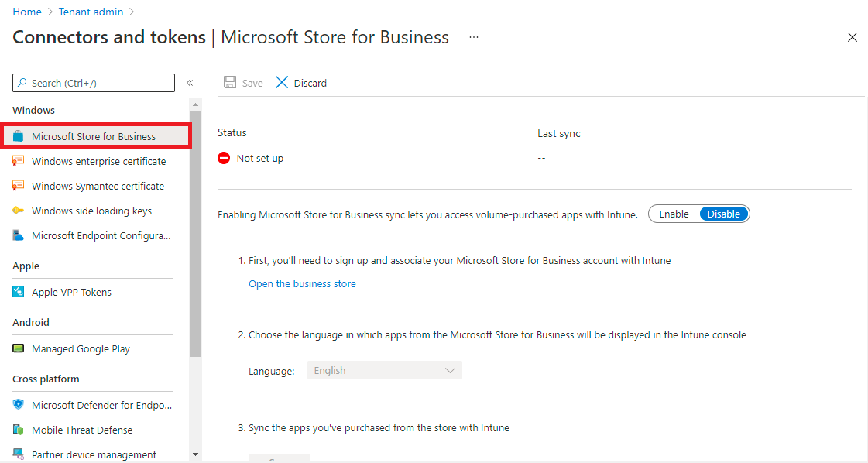This screenshot has height=463, width=868.
Task: Click the Discard X icon
Action: coord(282,83)
